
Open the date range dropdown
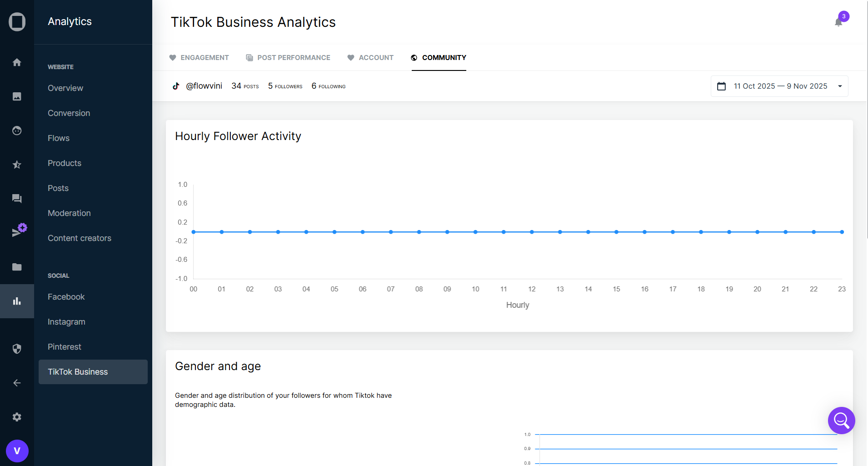840,86
